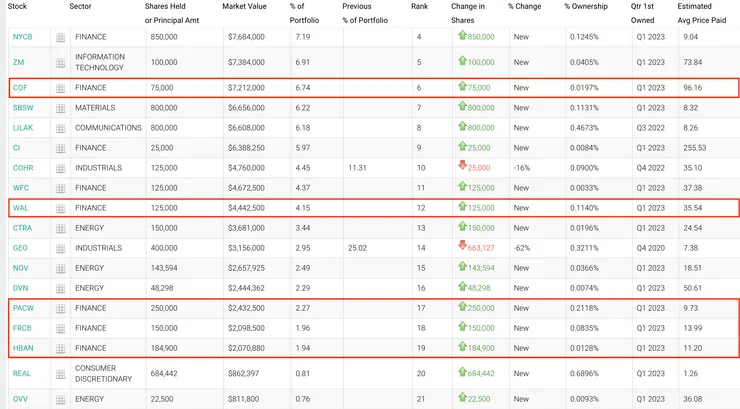Click the green up arrow in the SBSW row
The image size is (740, 409).
pyautogui.click(x=462, y=107)
